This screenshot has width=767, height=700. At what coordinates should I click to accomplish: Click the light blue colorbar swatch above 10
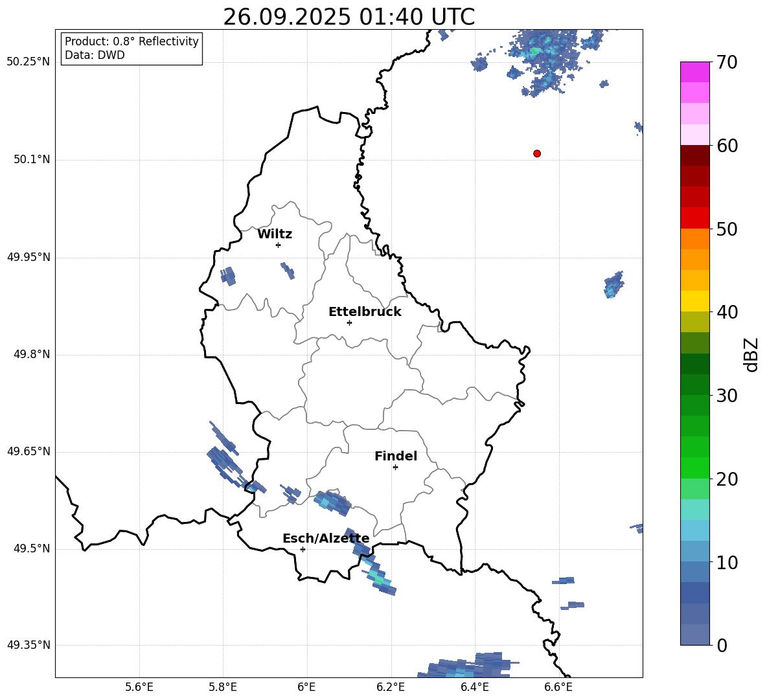pos(694,530)
